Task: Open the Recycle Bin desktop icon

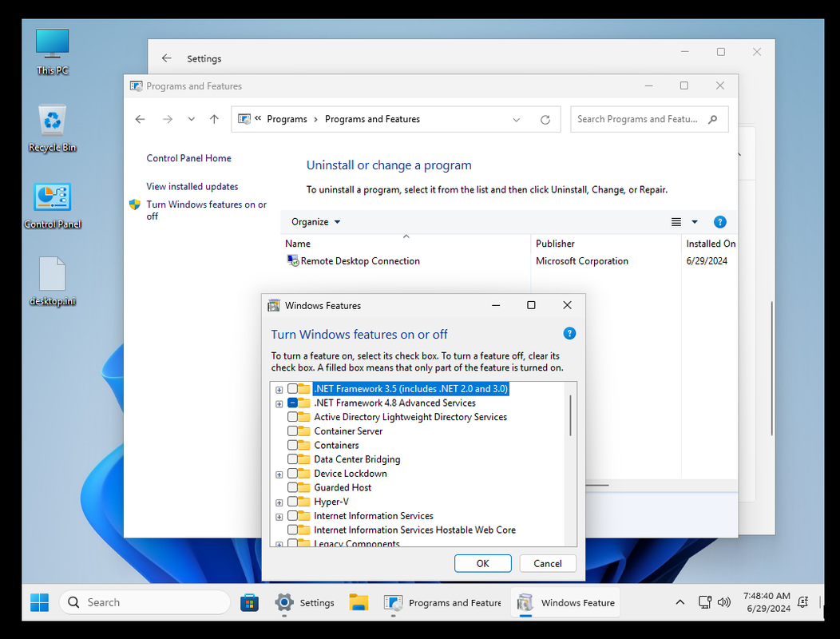Action: coord(53,129)
